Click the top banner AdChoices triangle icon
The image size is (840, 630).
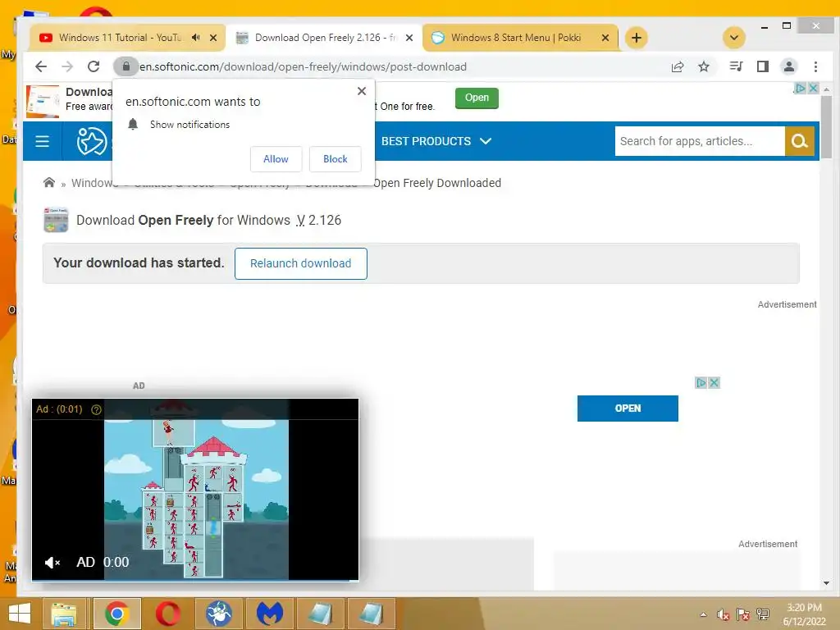tap(801, 88)
